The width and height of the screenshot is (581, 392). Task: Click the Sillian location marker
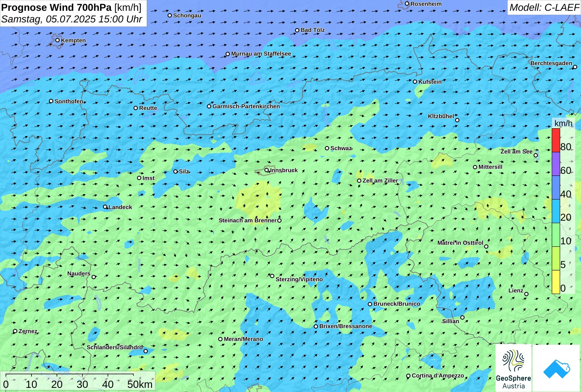click(x=462, y=317)
